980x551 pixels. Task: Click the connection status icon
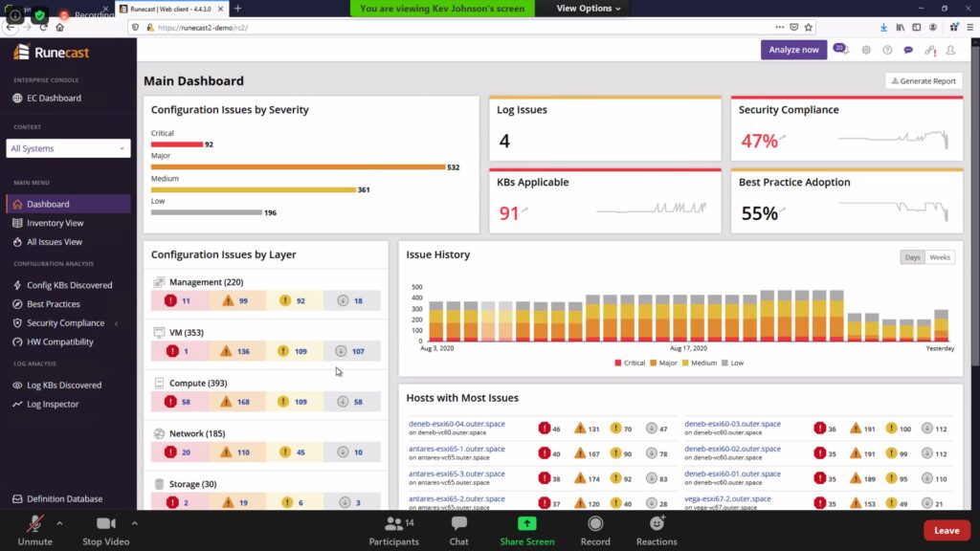point(930,50)
